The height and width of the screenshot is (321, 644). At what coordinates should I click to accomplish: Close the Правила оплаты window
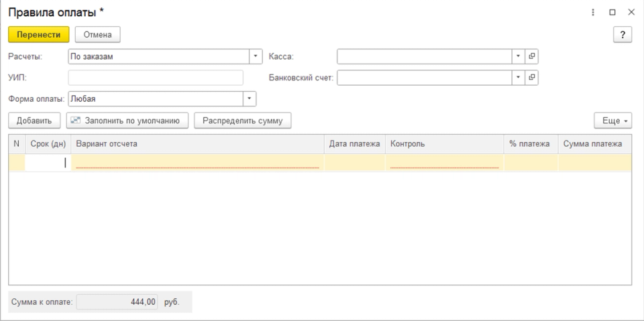[631, 12]
